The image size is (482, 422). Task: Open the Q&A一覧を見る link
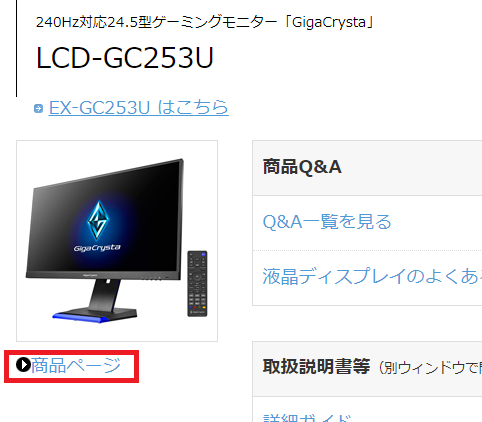(x=327, y=222)
